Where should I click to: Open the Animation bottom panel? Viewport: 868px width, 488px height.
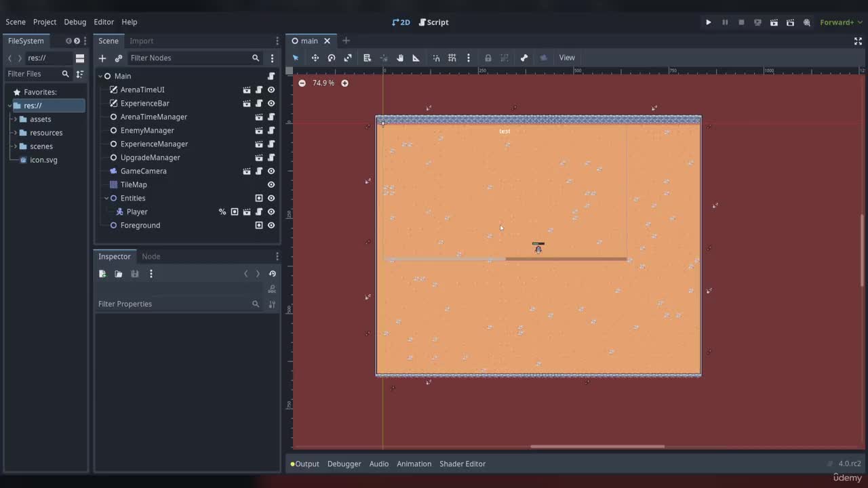414,464
